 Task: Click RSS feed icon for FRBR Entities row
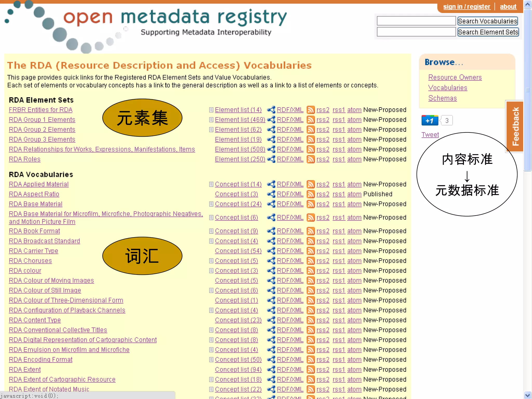[310, 110]
